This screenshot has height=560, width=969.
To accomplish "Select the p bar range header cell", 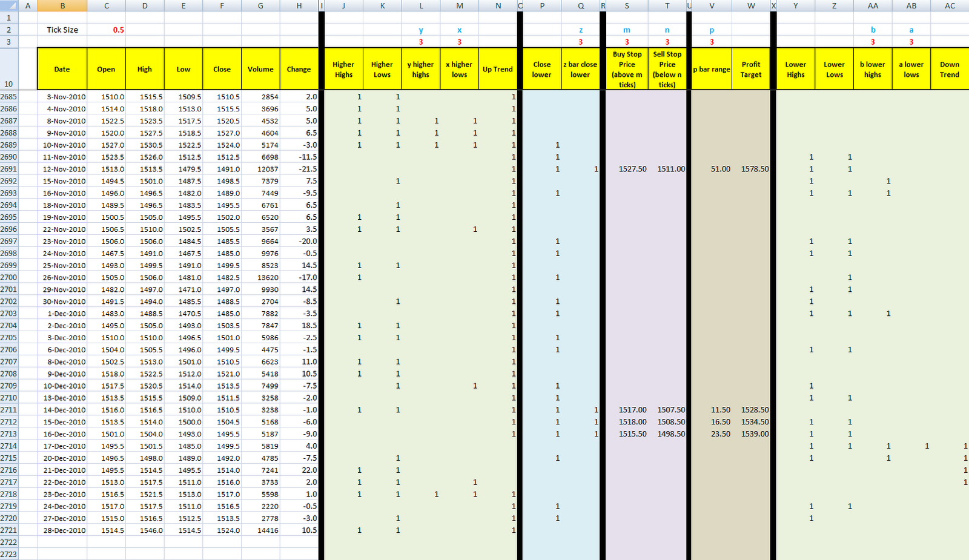I will coord(711,68).
